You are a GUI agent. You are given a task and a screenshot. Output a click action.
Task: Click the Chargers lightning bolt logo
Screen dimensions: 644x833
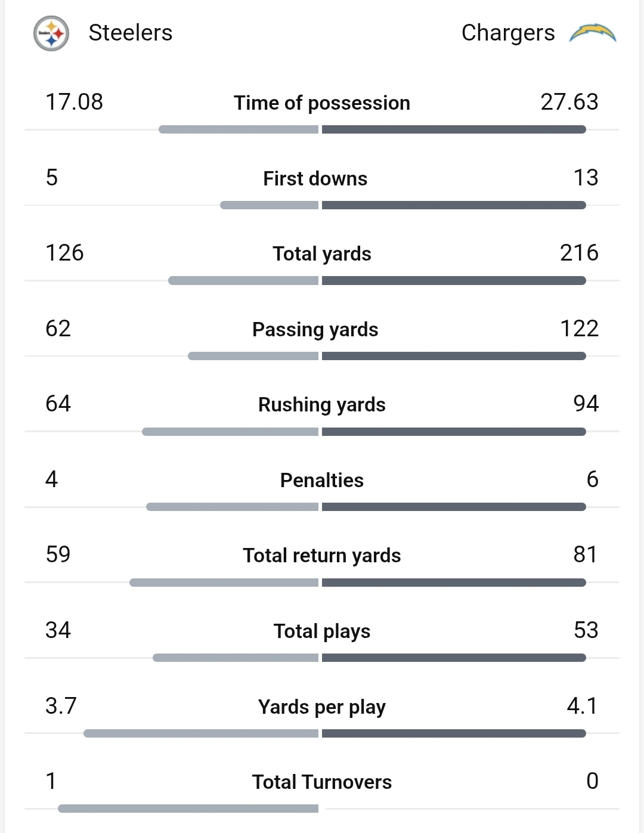(592, 33)
